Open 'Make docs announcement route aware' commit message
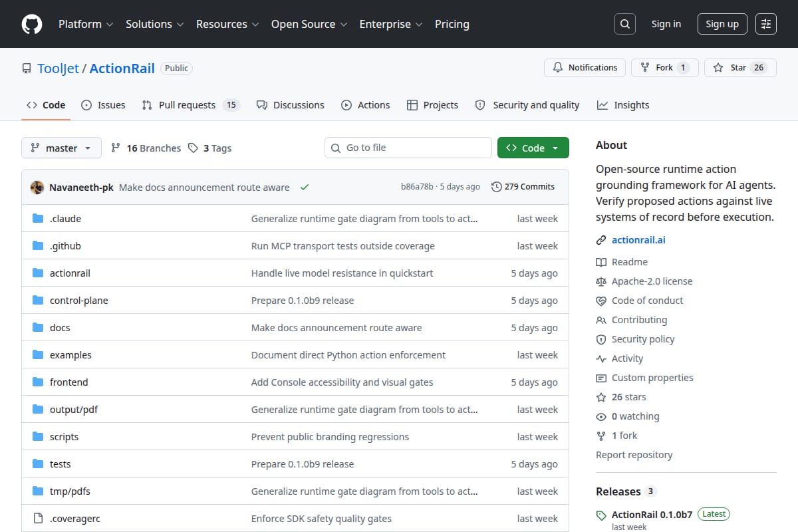798x532 pixels. [x=204, y=188]
